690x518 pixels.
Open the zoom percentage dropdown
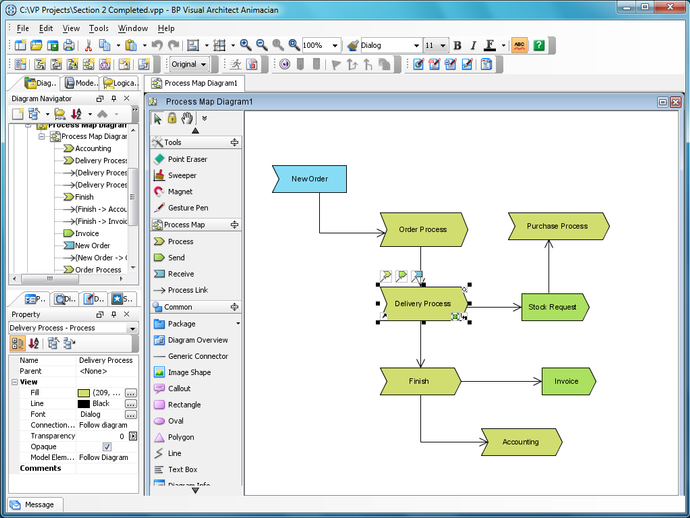click(335, 45)
